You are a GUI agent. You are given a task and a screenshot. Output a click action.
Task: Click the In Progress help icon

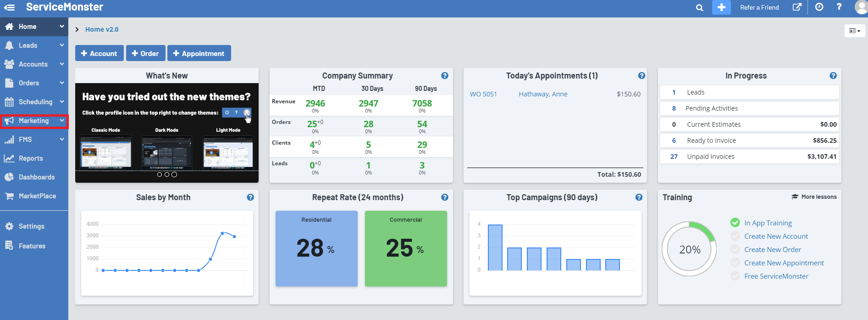coord(833,76)
